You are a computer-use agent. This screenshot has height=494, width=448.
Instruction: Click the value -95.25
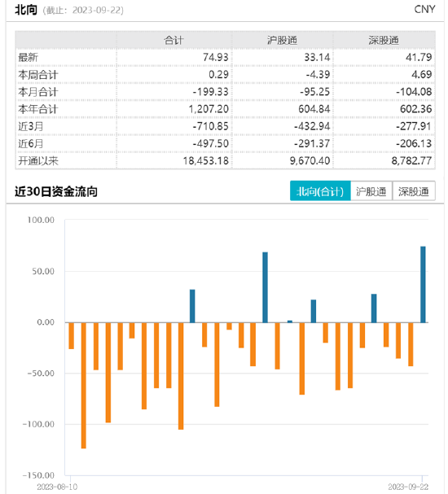point(315,92)
